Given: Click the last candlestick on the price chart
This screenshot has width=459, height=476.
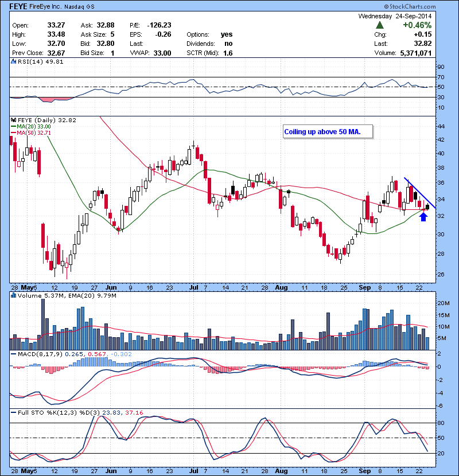Looking at the screenshot, I should 427,206.
